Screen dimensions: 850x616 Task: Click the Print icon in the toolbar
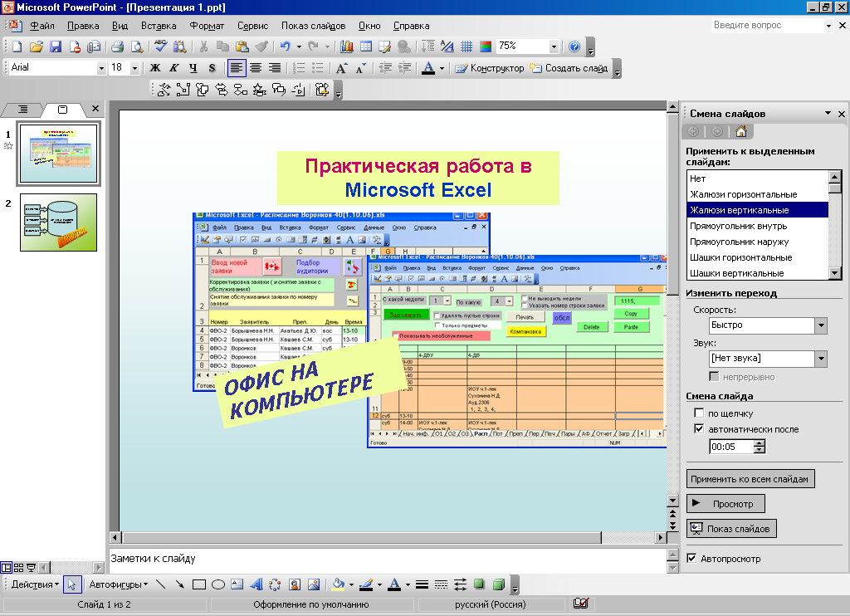pyautogui.click(x=118, y=46)
